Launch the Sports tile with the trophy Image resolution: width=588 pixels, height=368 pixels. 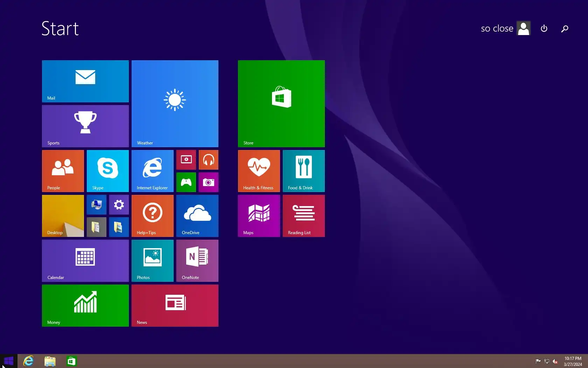click(x=85, y=126)
